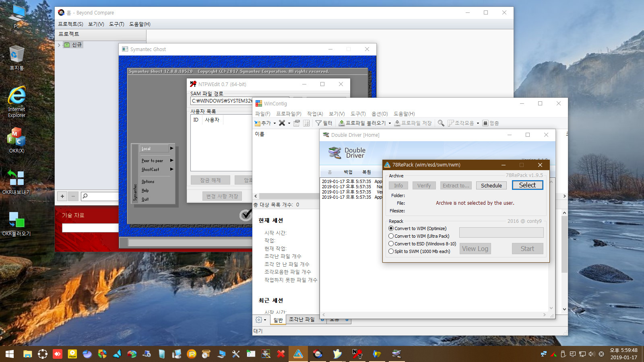The width and height of the screenshot is (644, 362).
Task: Open dropdown arrow next to 프로파일 불러오기
Action: (x=390, y=123)
